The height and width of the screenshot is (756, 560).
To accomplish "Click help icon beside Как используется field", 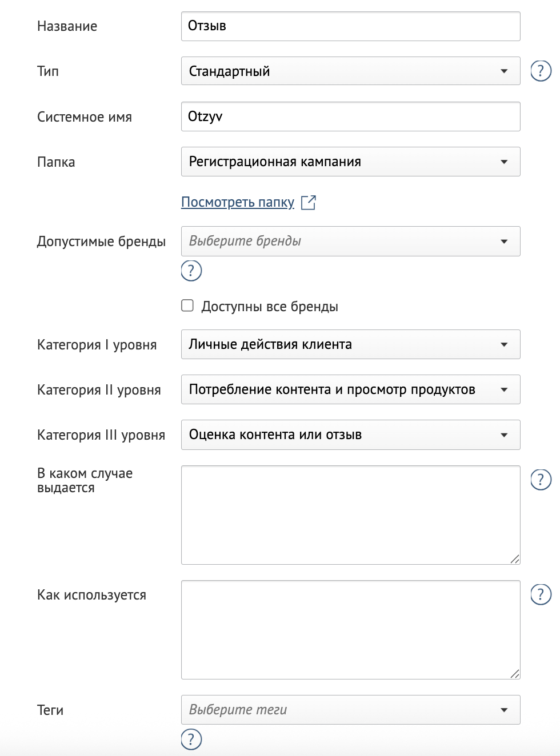I will [541, 594].
